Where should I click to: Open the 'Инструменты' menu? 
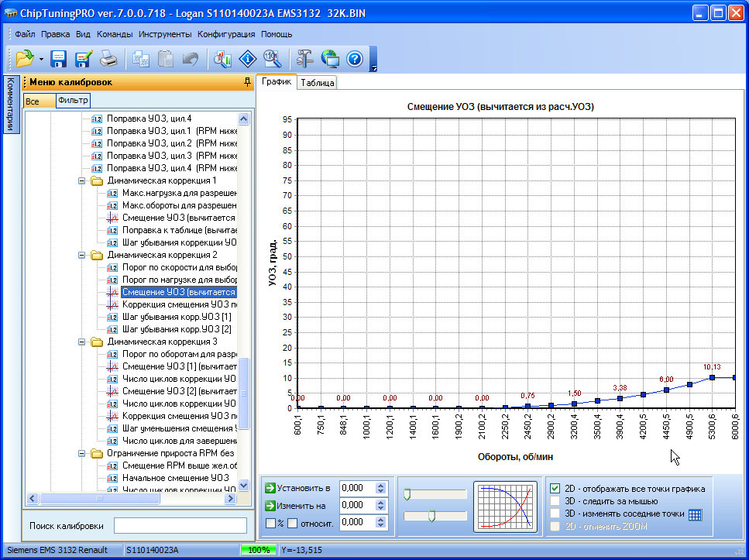pyautogui.click(x=165, y=34)
